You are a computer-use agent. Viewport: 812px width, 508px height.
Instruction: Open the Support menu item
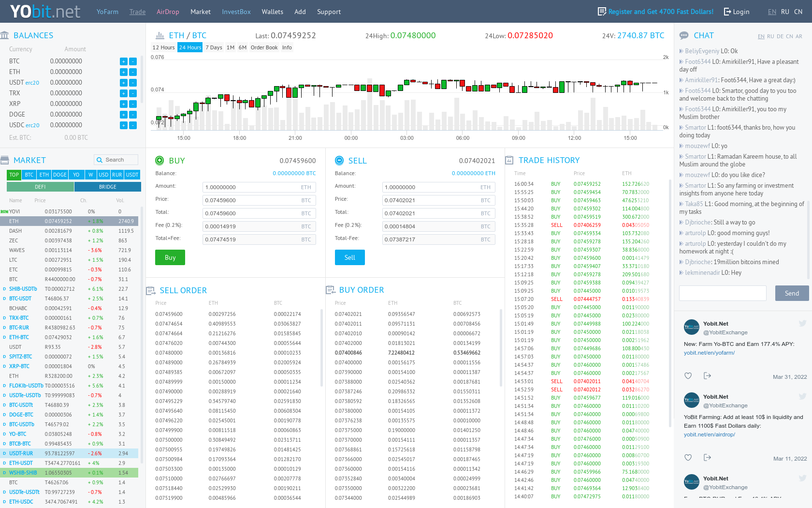click(329, 12)
